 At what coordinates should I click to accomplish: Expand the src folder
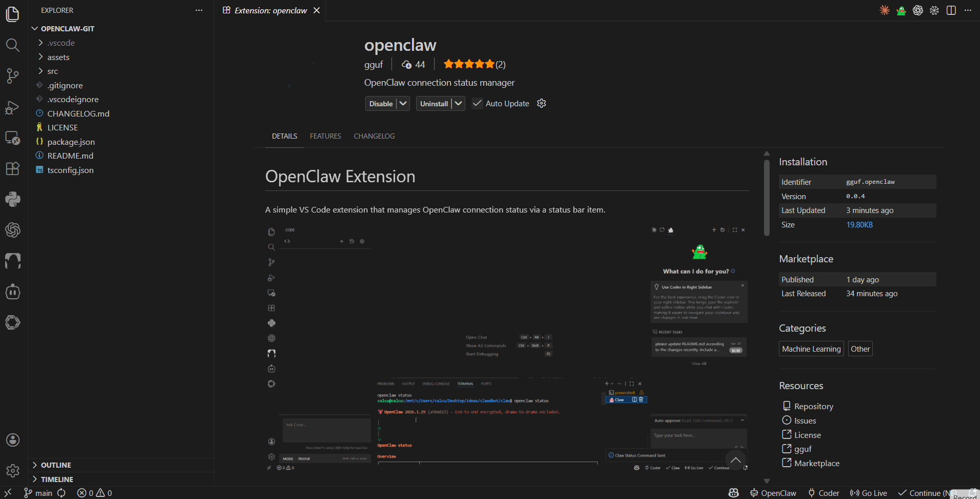[53, 71]
